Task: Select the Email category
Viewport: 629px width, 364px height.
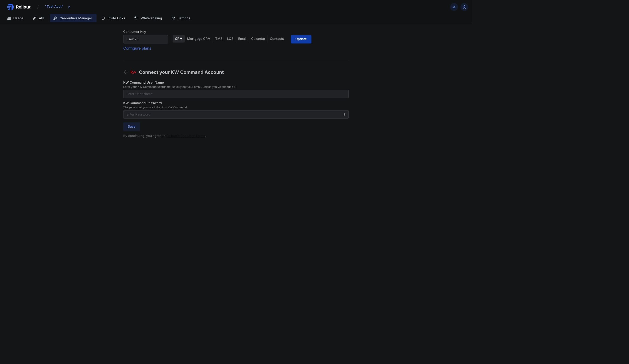Action: tap(242, 39)
